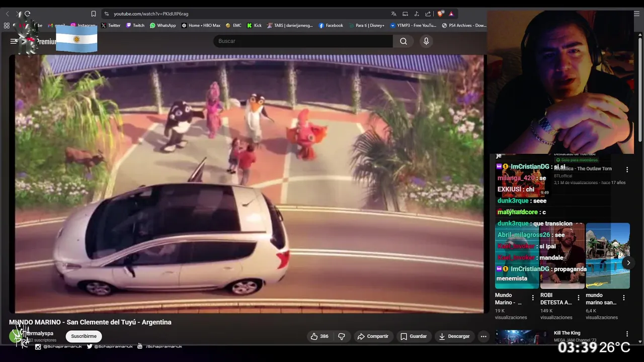
Task: Open the YTMP3 - Free YouTube bookmark
Action: [413, 25]
